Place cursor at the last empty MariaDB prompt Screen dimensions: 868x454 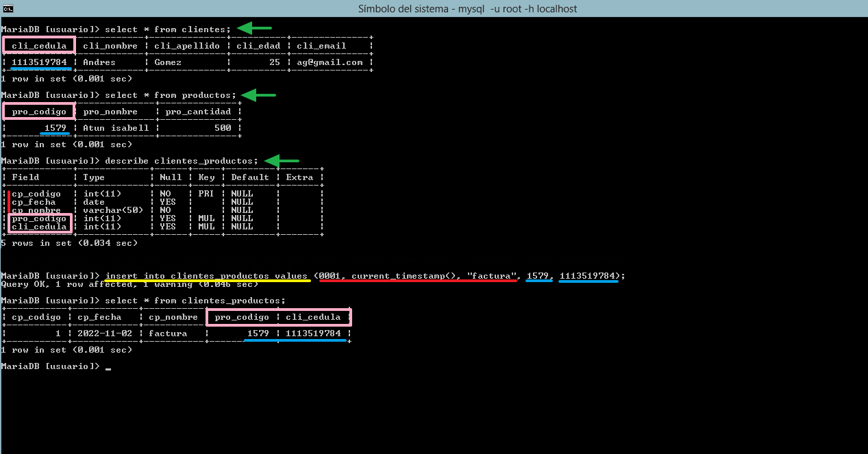point(108,366)
